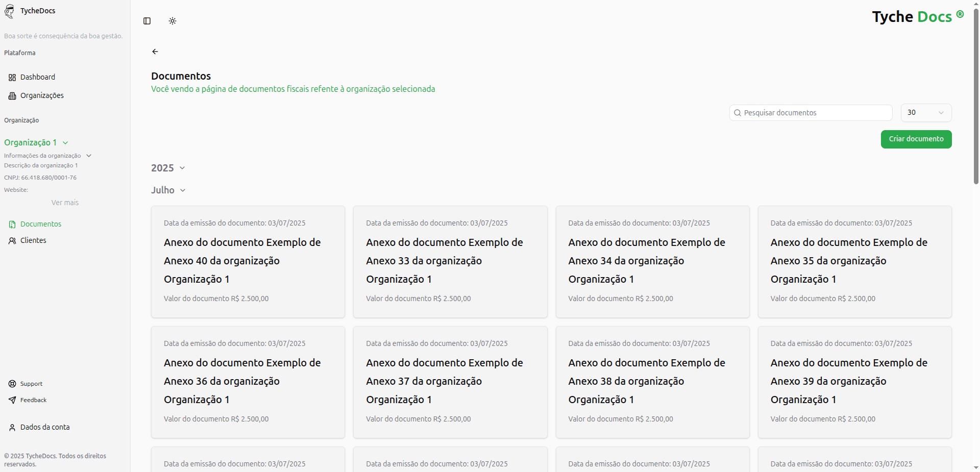Viewport: 980px width, 472px height.
Task: Open the Organização 1 selector chevron
Action: point(64,143)
